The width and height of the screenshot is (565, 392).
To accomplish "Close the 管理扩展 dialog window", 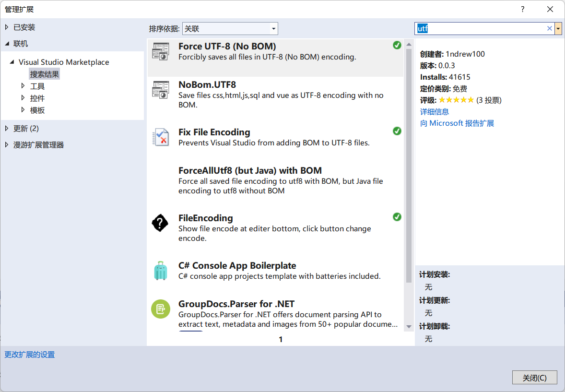I will click(550, 10).
